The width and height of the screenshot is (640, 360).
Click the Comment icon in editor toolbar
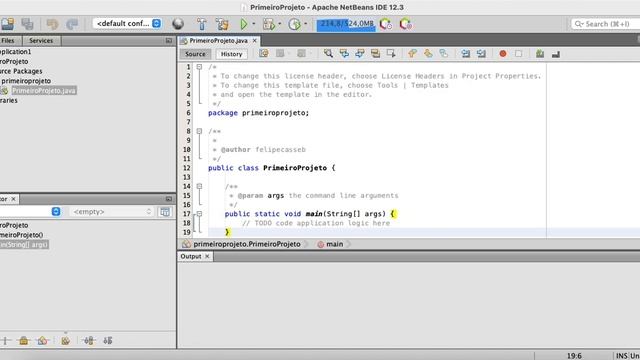click(x=540, y=53)
